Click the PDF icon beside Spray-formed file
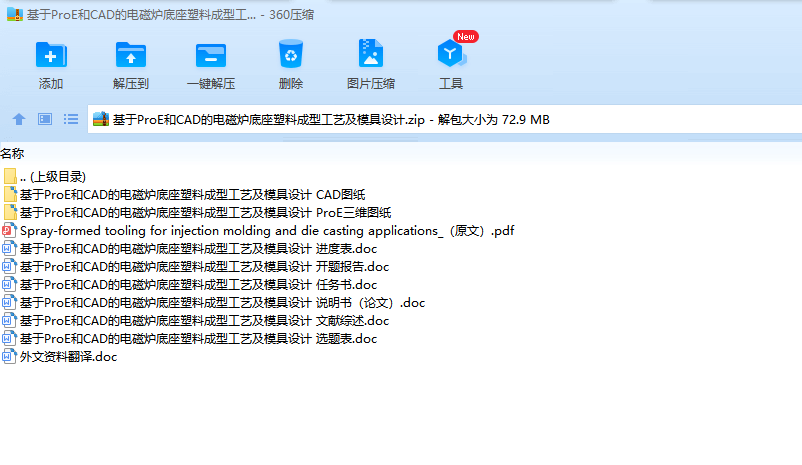The image size is (802, 465). click(x=10, y=231)
